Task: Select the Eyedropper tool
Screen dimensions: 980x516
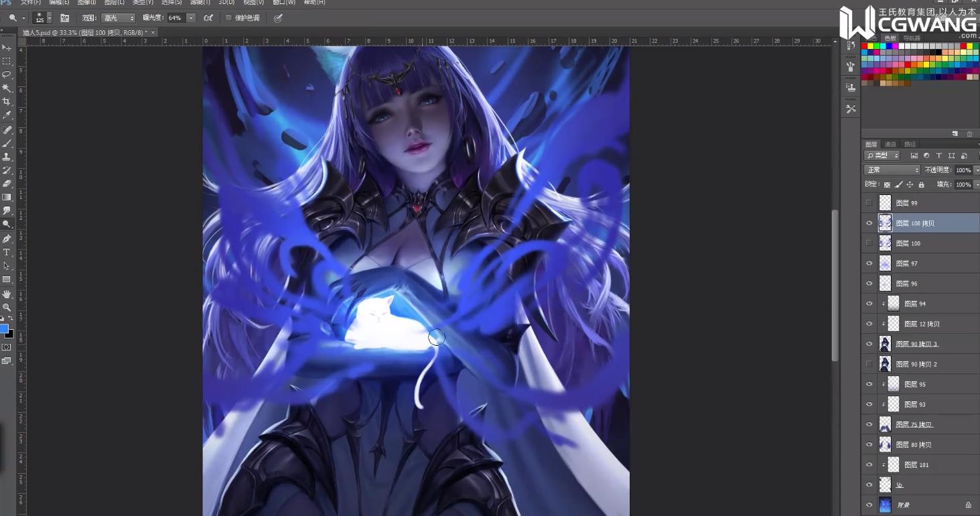Action: (x=7, y=115)
